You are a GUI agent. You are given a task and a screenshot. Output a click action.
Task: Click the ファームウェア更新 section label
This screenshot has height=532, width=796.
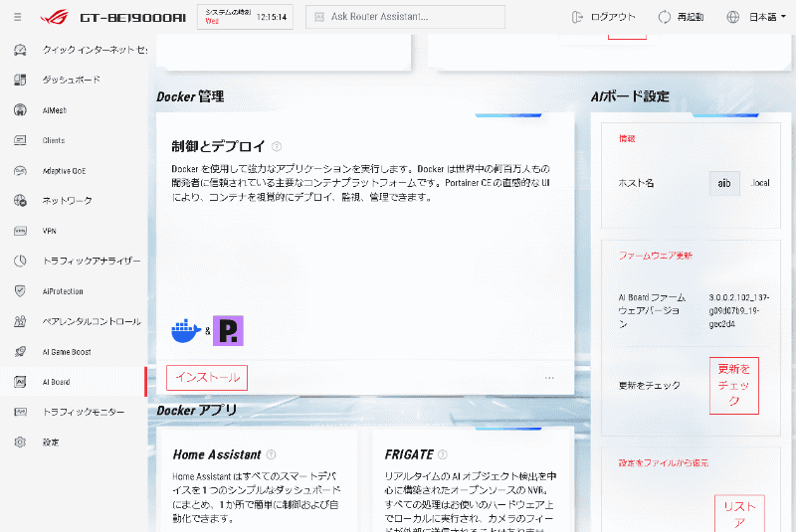tap(656, 256)
